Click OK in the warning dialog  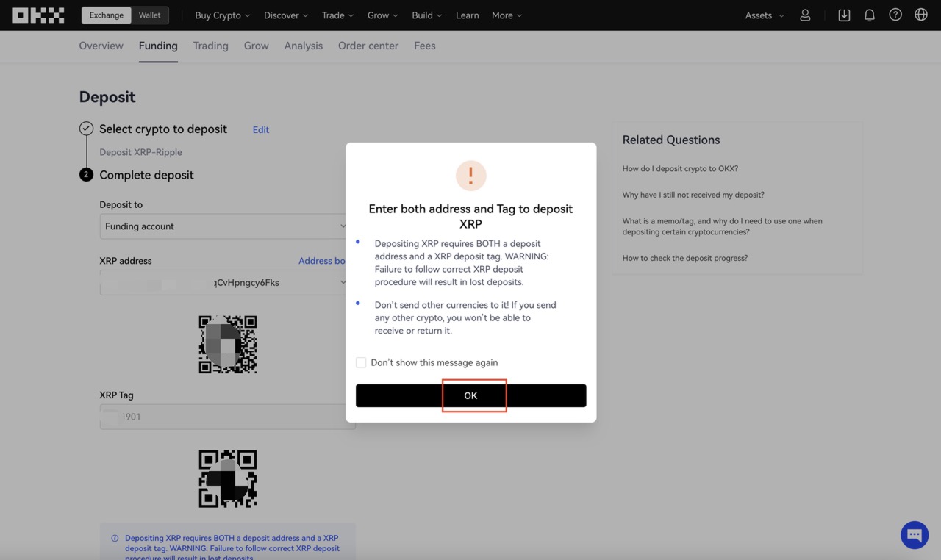(x=471, y=395)
